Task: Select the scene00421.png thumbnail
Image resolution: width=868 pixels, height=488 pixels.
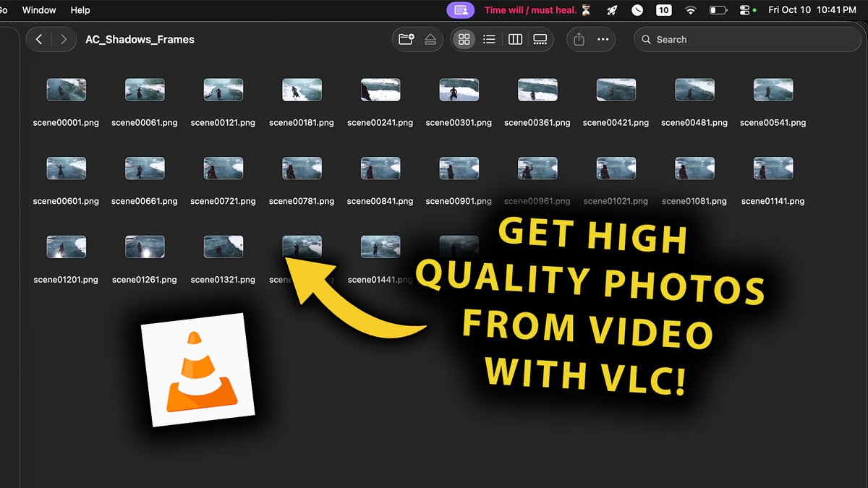Action: point(616,90)
